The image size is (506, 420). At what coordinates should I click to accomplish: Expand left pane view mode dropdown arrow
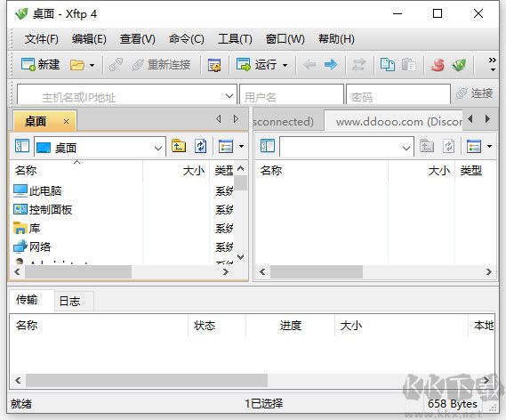241,147
